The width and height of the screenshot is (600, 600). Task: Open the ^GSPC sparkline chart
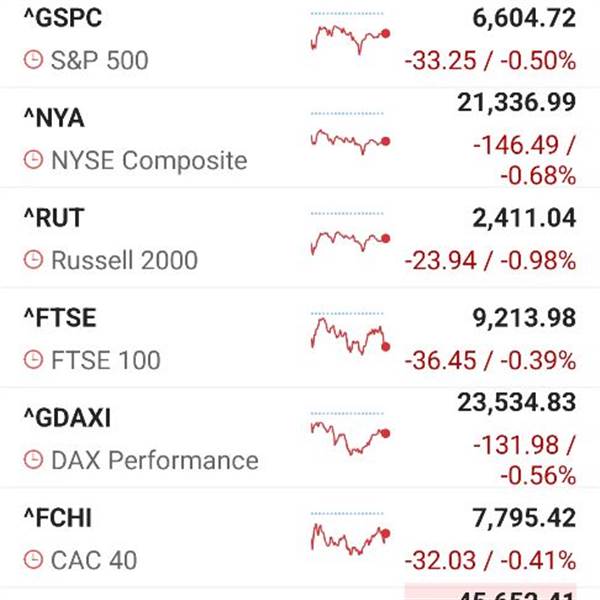[350, 38]
